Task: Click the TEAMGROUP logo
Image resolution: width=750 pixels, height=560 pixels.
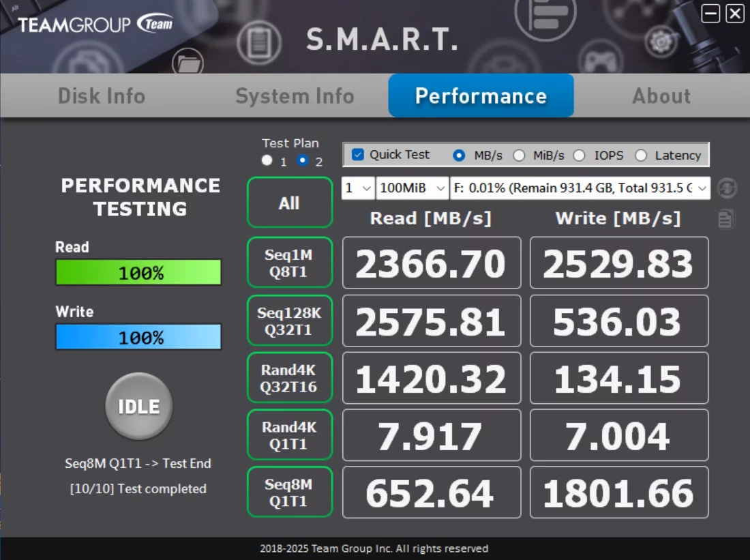Action: point(95,24)
